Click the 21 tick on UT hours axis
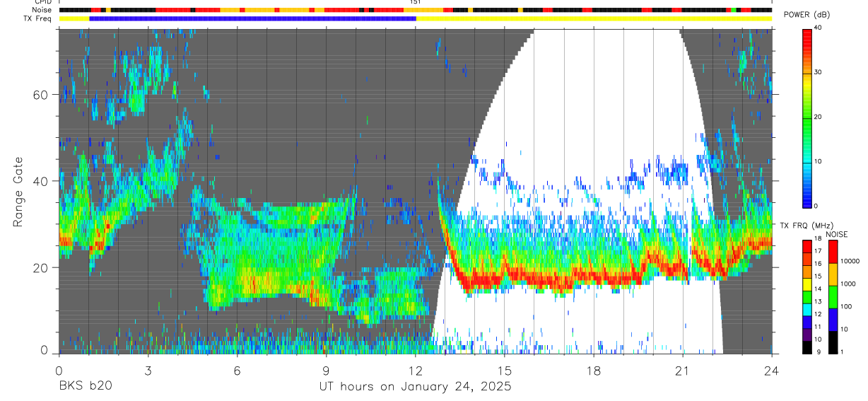Screen dimensions: 868x401 [683, 370]
